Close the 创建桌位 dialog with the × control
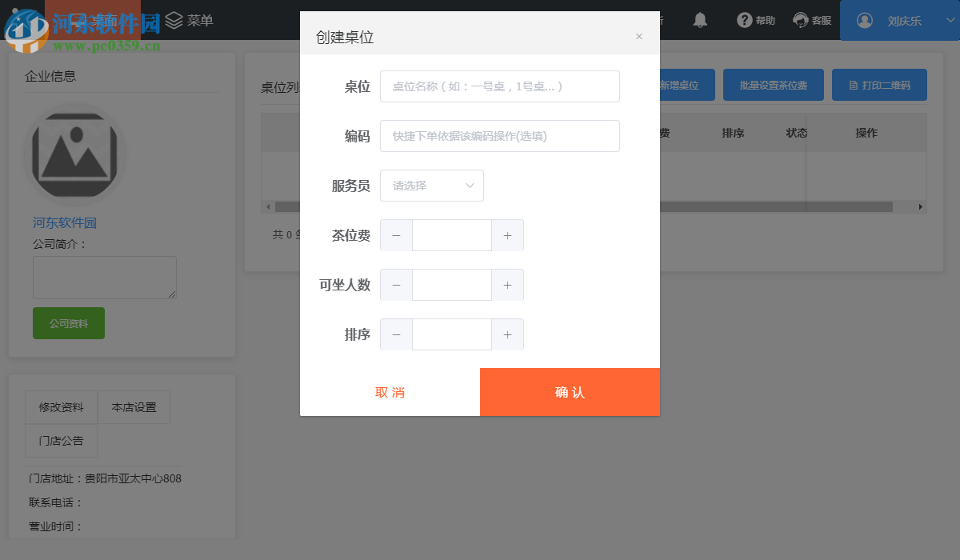Image resolution: width=960 pixels, height=560 pixels. [639, 36]
